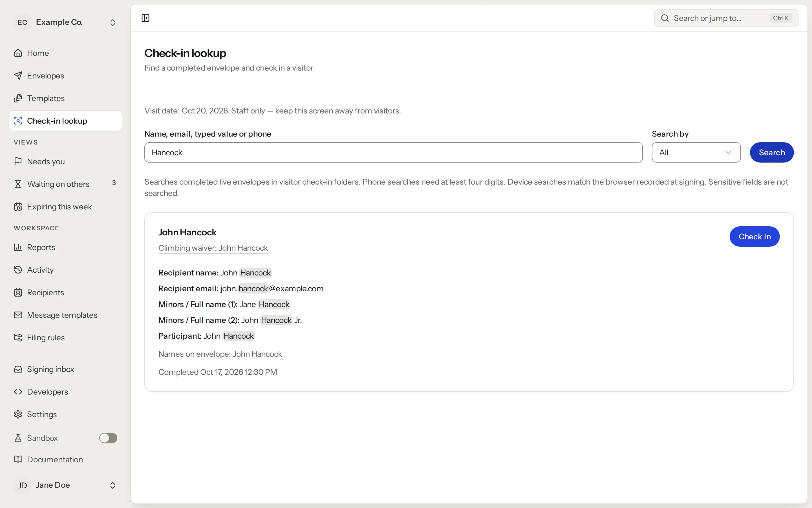The width and height of the screenshot is (812, 508).
Task: Go to Envelopes in the sidebar
Action: [x=65, y=76]
